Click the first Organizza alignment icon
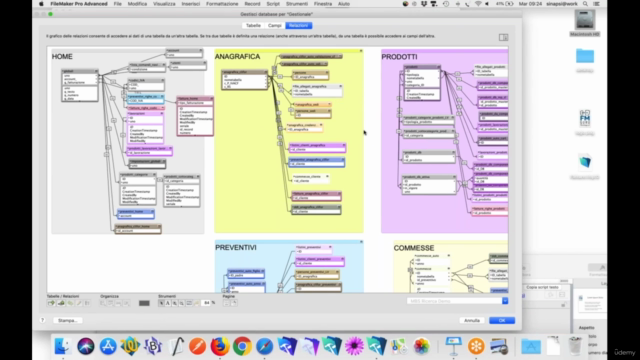Image resolution: width=640 pixels, height=360 pixels. pos(103,303)
